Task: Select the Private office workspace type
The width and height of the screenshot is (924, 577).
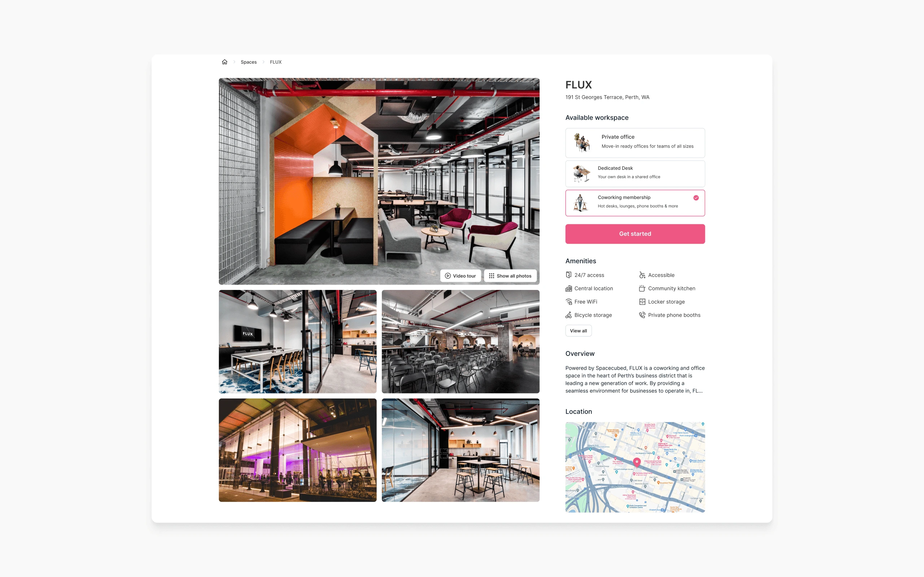Action: pyautogui.click(x=635, y=141)
